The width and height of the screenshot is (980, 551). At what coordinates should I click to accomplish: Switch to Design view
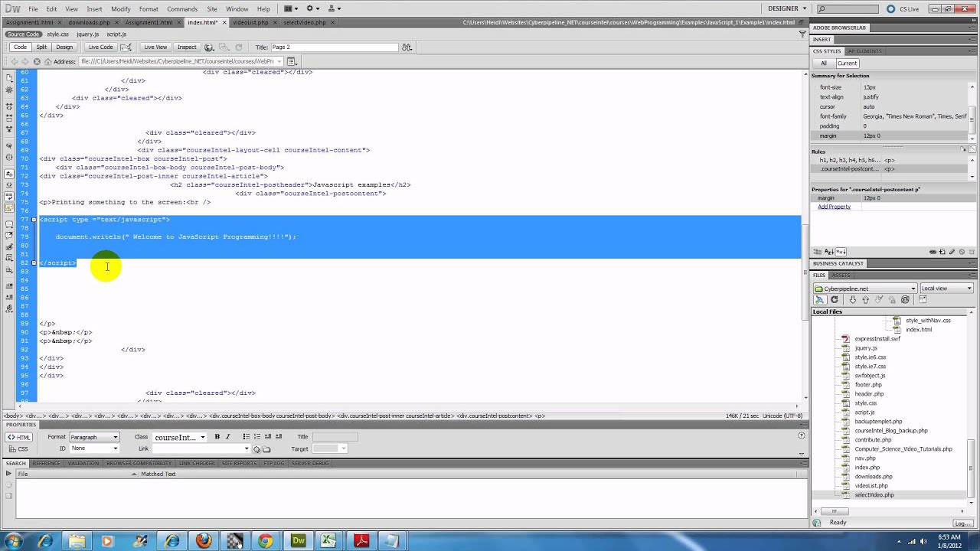coord(64,47)
